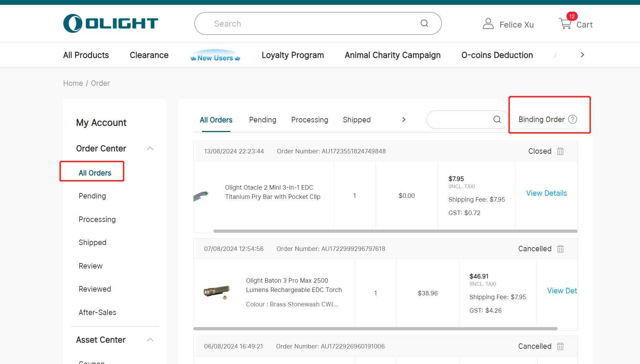Click the Binding Order help question icon
This screenshot has height=364, width=640.
click(x=572, y=119)
